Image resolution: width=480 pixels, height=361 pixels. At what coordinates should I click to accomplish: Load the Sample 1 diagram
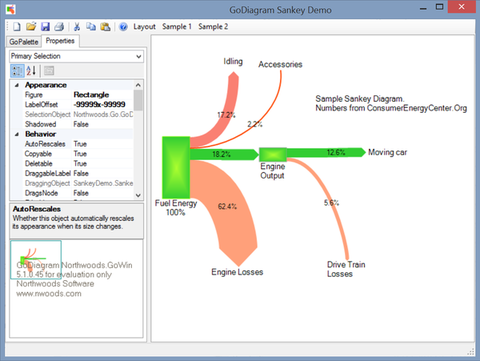pos(177,27)
